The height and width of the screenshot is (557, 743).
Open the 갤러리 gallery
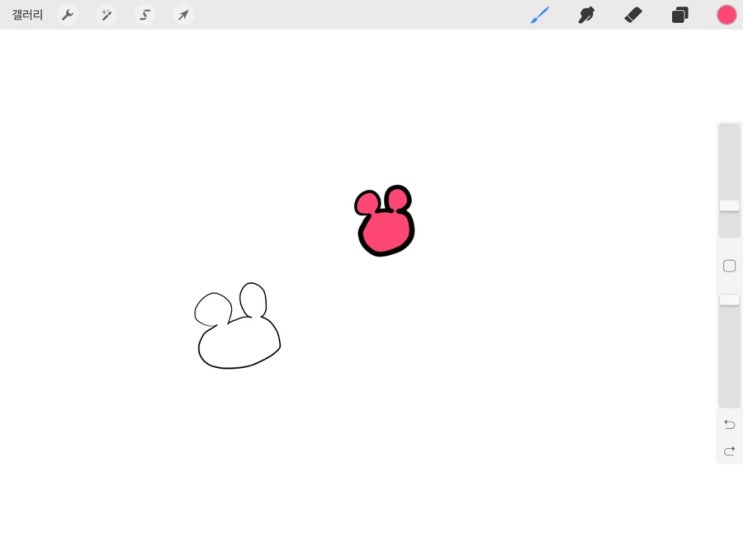pyautogui.click(x=27, y=15)
